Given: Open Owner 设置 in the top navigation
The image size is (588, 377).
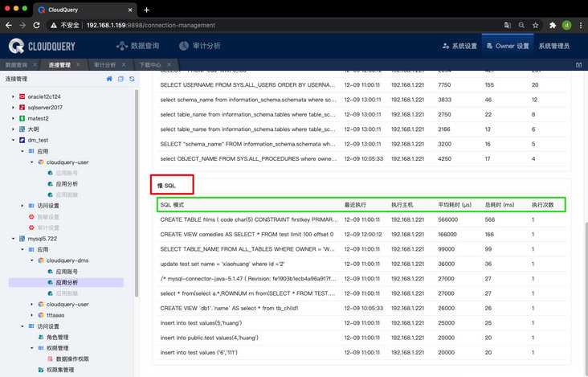Looking at the screenshot, I should coord(506,47).
